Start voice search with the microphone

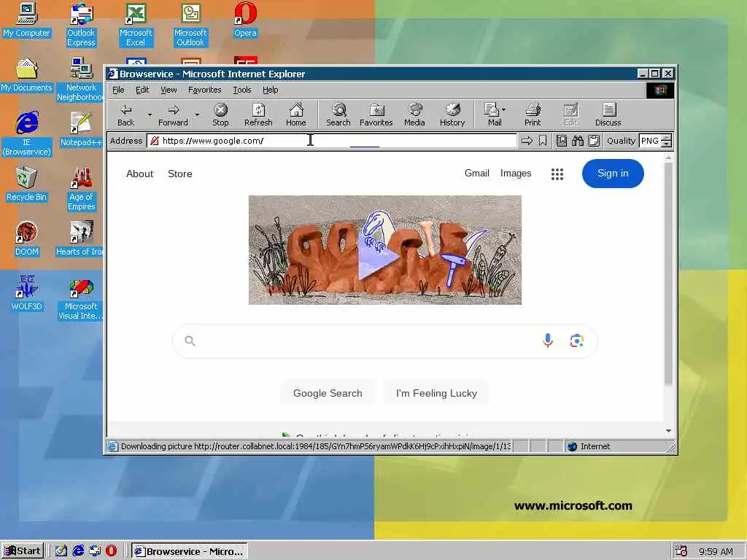coord(548,341)
